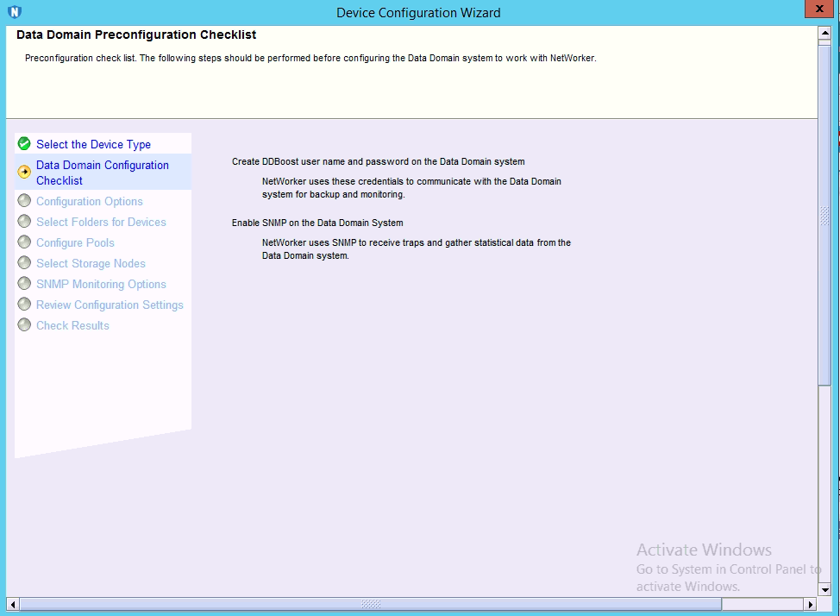Click the vertical scrollbar thumb
840x616 pixels.
824,216
